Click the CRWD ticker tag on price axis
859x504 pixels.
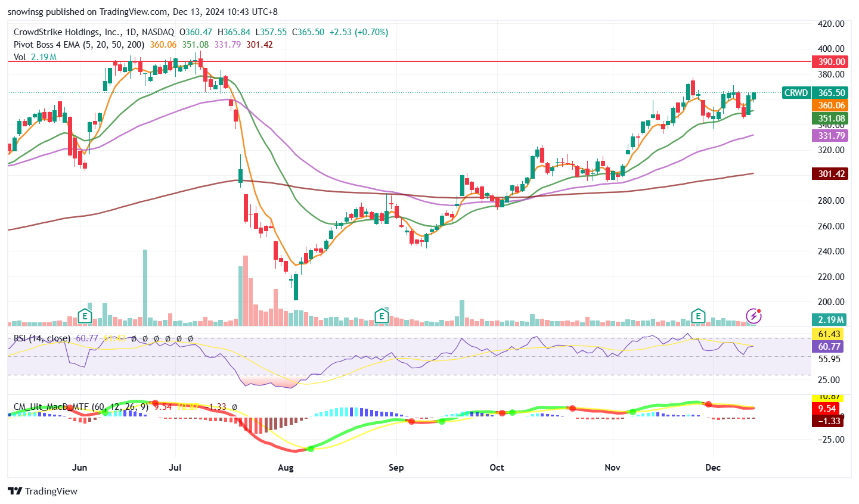[x=796, y=93]
